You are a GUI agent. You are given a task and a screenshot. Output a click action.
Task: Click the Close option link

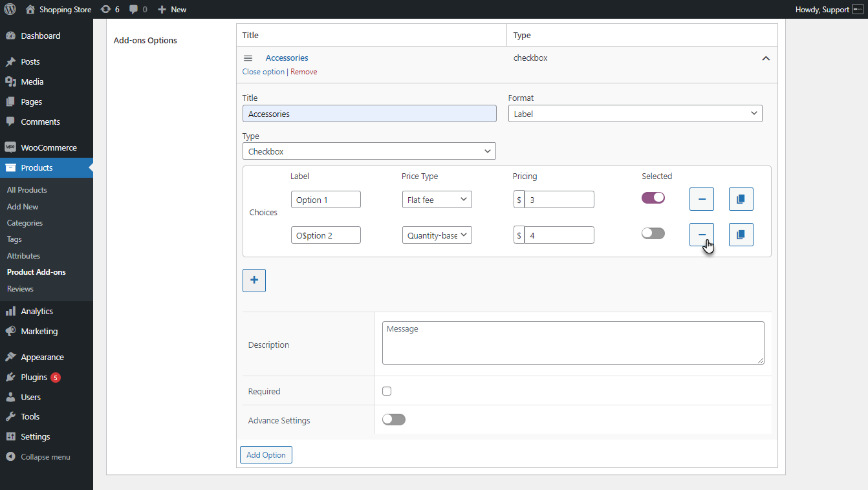point(263,72)
